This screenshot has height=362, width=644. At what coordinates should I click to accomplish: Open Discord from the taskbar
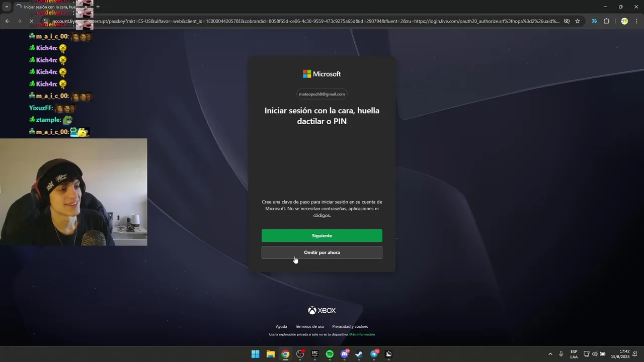[345, 354]
